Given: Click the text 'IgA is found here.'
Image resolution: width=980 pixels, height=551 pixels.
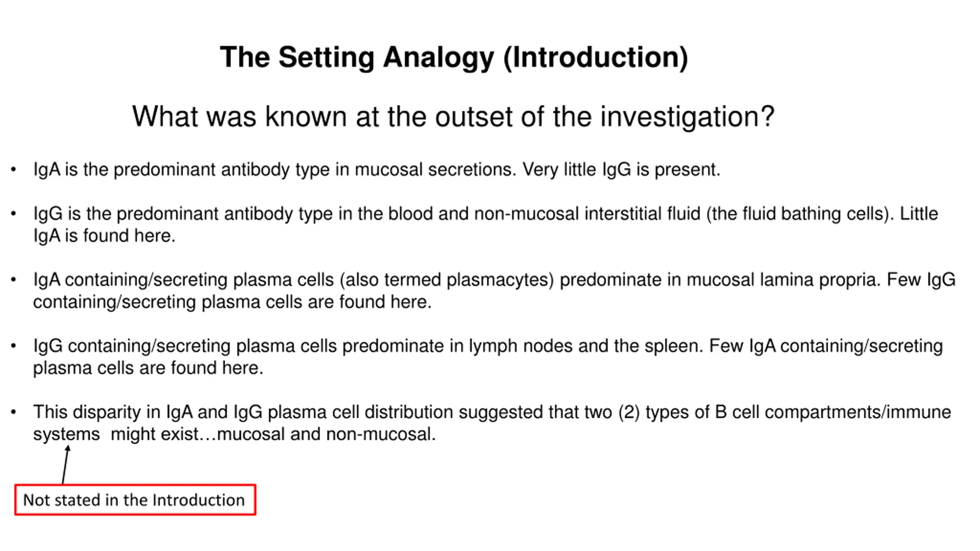Looking at the screenshot, I should [104, 236].
